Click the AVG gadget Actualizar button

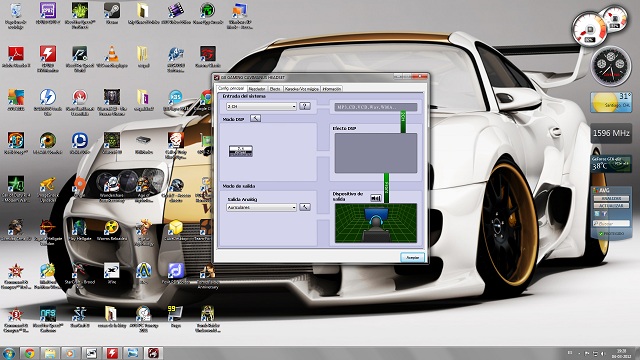pos(611,206)
